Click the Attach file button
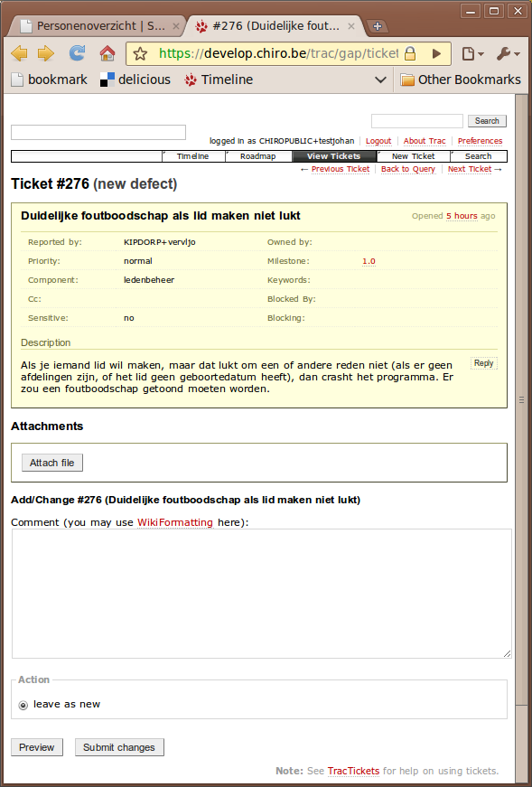Screen dimensions: 532x787 coord(52,463)
